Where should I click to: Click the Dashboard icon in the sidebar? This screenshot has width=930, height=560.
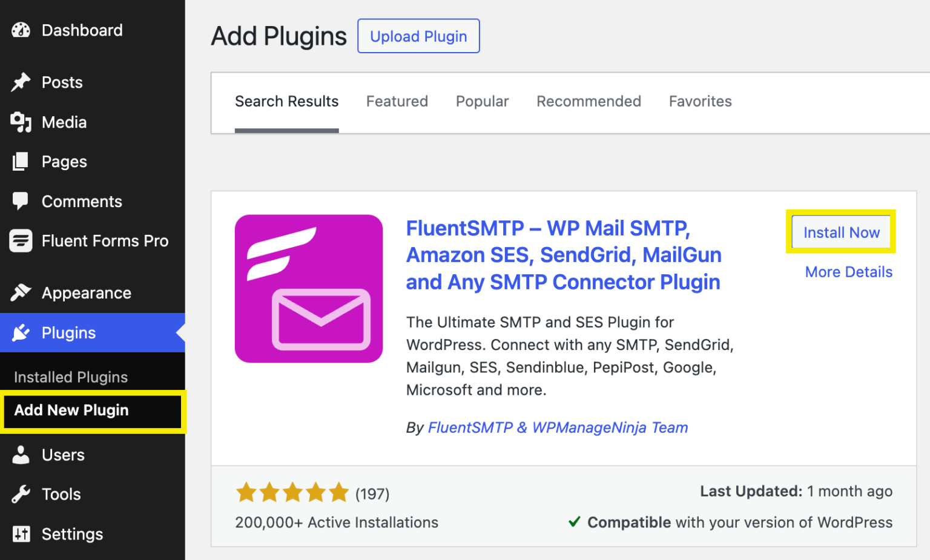coord(21,30)
